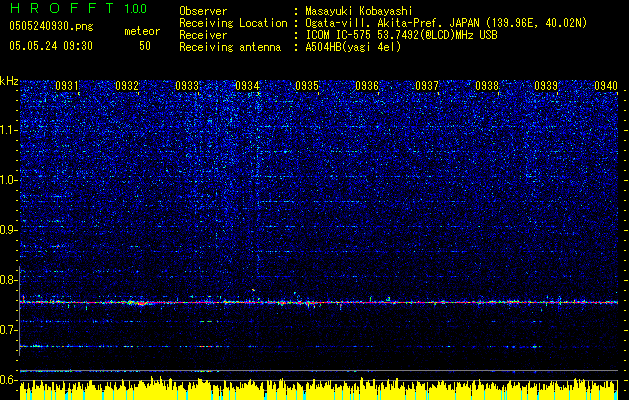Click the 0936 time marker
The width and height of the screenshot is (629, 400).
click(x=367, y=86)
